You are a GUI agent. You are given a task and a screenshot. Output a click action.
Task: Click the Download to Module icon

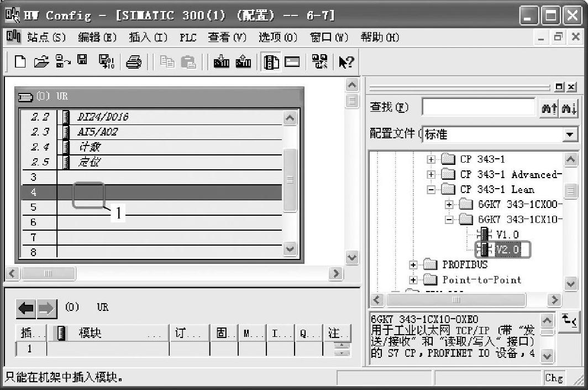point(222,62)
